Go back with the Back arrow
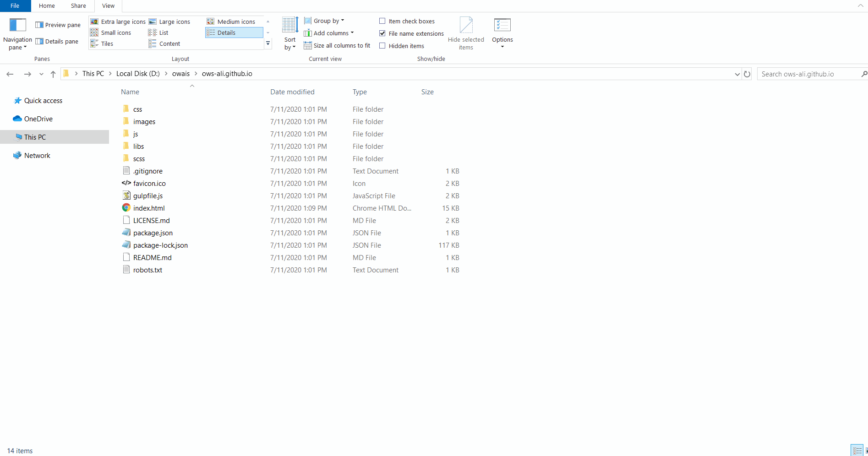868x456 pixels. tap(10, 74)
